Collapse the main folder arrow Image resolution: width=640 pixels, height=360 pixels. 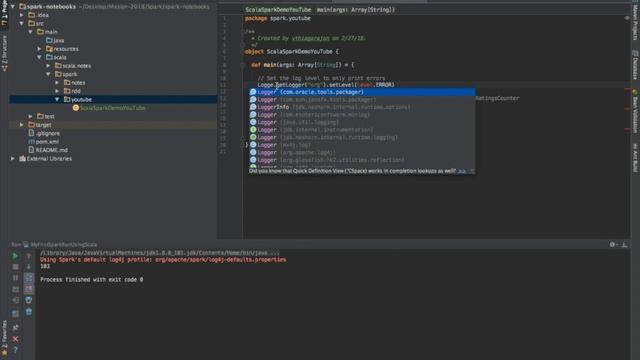point(31,32)
